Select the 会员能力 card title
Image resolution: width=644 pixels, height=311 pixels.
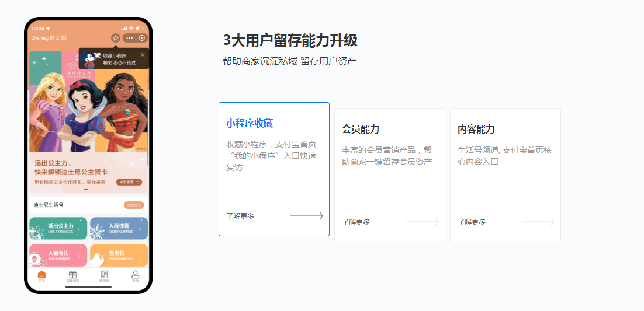pos(360,129)
